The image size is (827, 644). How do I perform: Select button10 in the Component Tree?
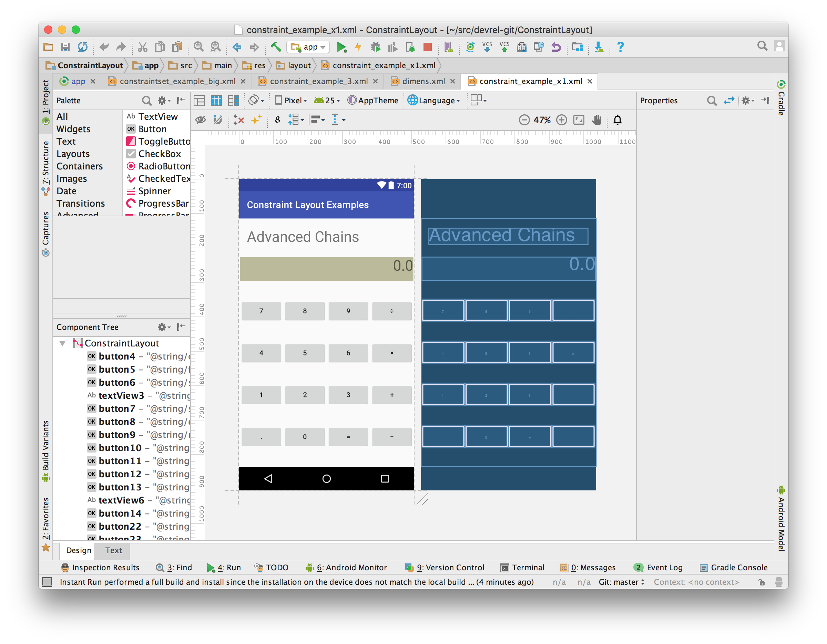120,448
